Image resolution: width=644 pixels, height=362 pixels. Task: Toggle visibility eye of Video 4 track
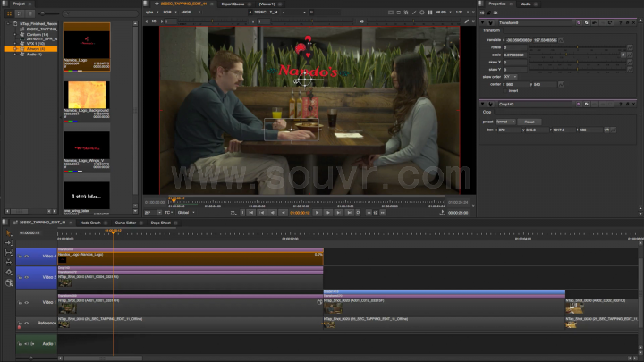coord(27,257)
